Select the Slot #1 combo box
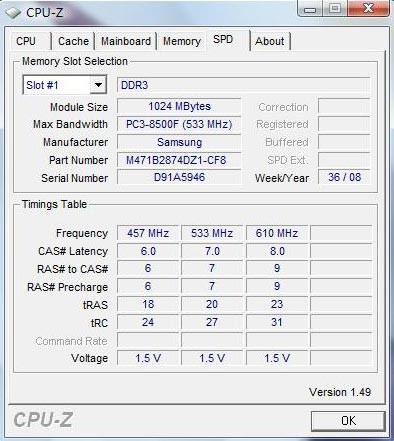Viewport: 394px width, 441px height. click(x=65, y=85)
